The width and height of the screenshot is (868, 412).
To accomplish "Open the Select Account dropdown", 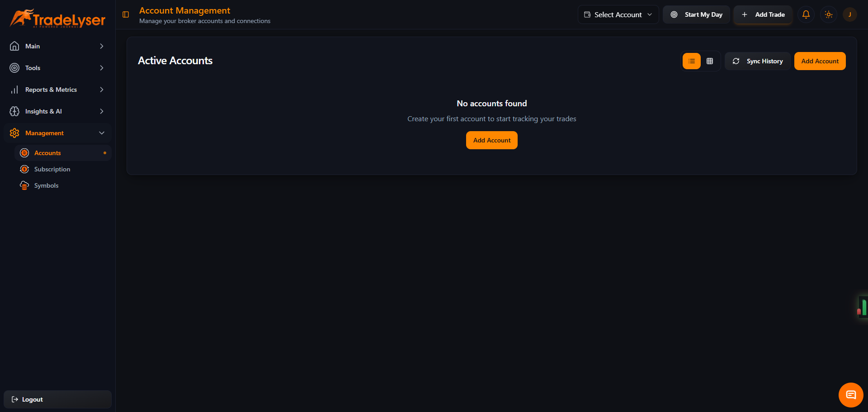I will click(x=618, y=14).
